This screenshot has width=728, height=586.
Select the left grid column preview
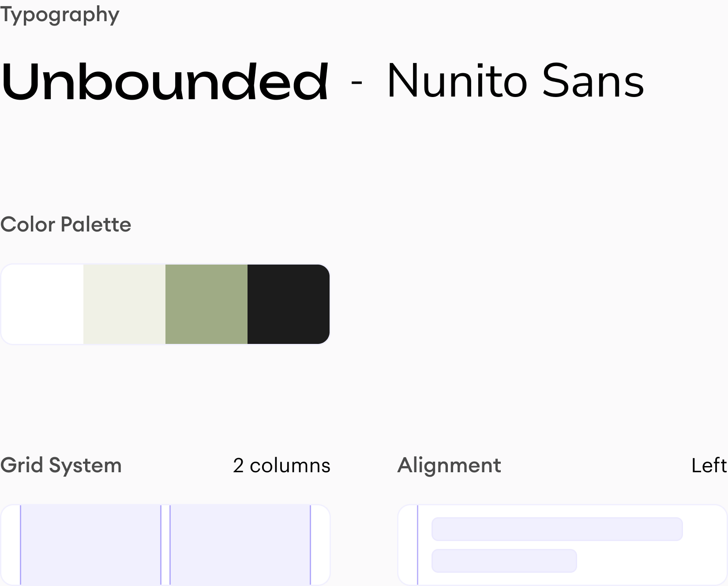coord(90,545)
